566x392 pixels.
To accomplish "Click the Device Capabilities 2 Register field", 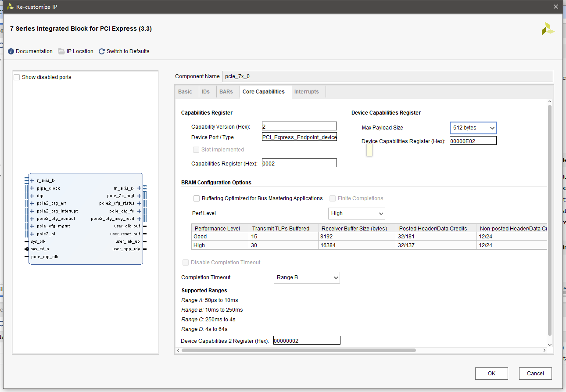I will [307, 341].
